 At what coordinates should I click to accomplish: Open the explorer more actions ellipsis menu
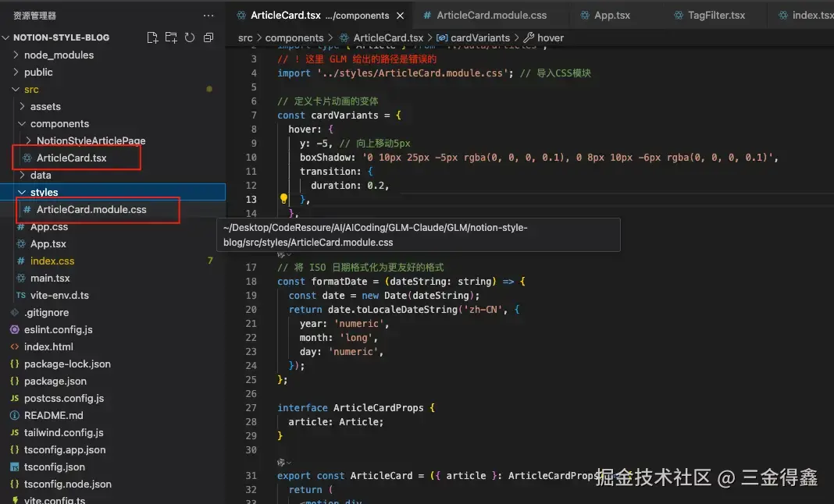tap(208, 16)
